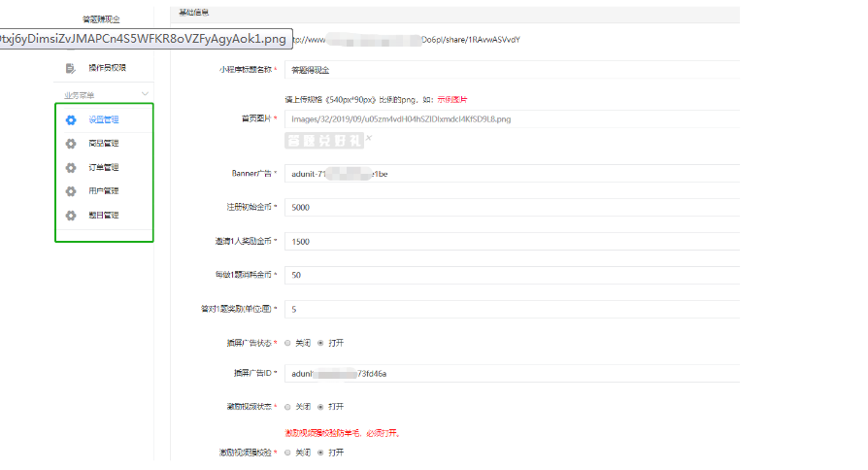Click the homepage image thumbnail preview
This screenshot has height=470, width=868.
(324, 141)
